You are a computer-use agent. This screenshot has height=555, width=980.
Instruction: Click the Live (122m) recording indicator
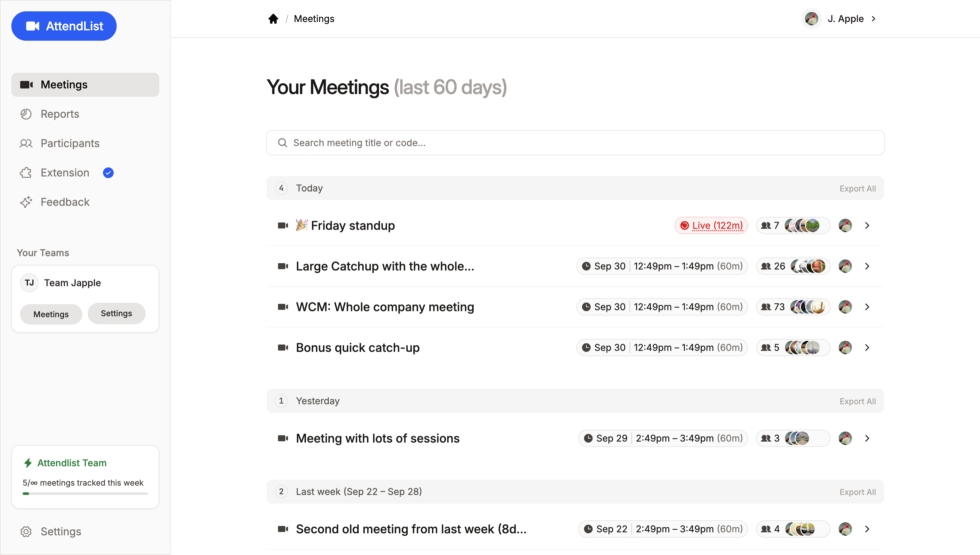[x=711, y=225]
